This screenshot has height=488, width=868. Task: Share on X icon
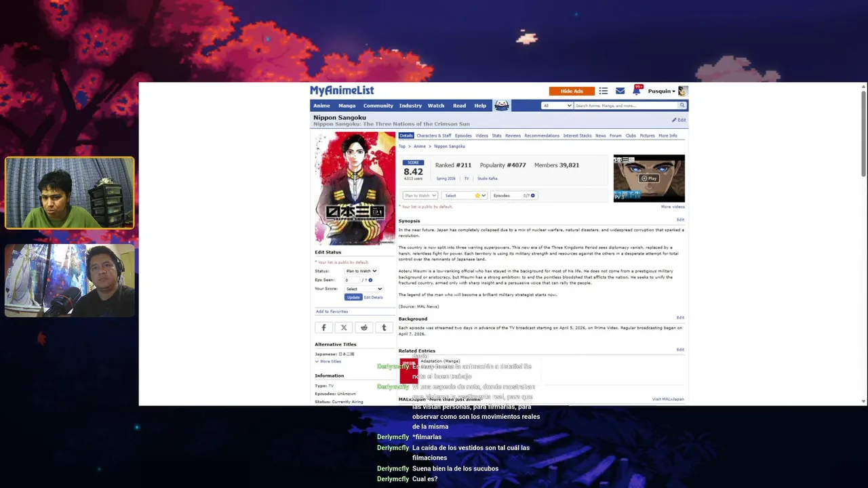click(344, 327)
